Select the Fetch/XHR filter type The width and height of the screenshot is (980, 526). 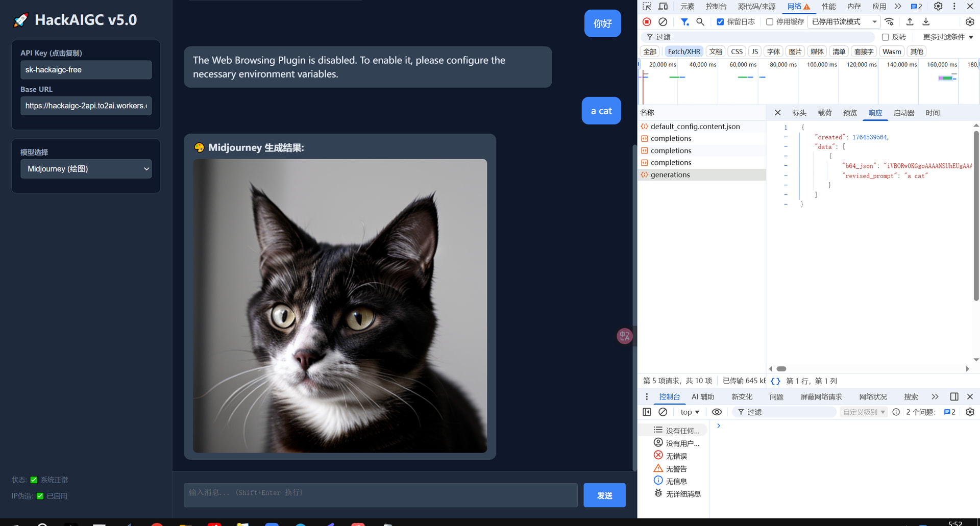(683, 52)
